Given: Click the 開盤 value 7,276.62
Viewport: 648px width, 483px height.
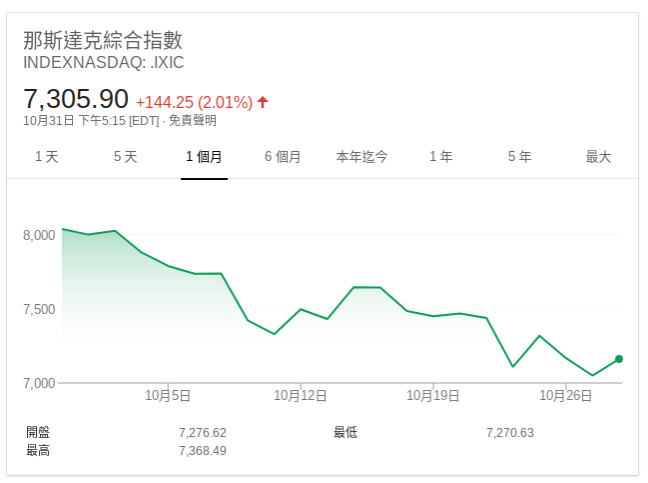Looking at the screenshot, I should (202, 433).
